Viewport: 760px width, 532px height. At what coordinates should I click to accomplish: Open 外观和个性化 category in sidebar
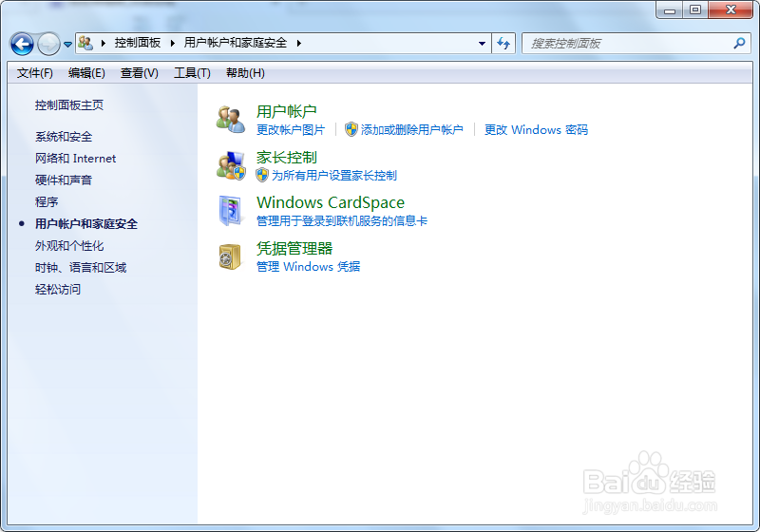[69, 246]
